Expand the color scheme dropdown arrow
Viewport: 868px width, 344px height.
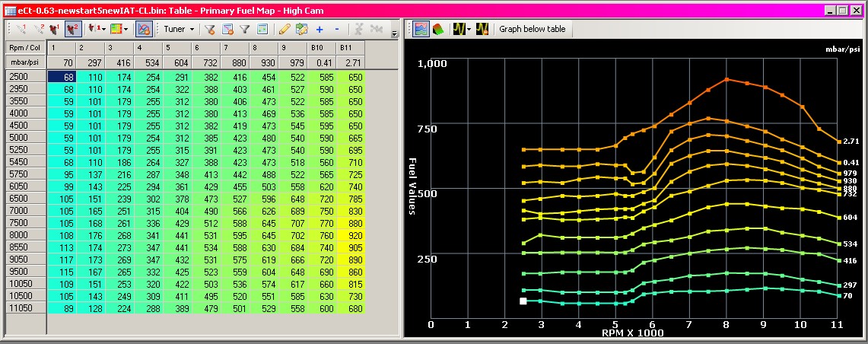pos(126,30)
